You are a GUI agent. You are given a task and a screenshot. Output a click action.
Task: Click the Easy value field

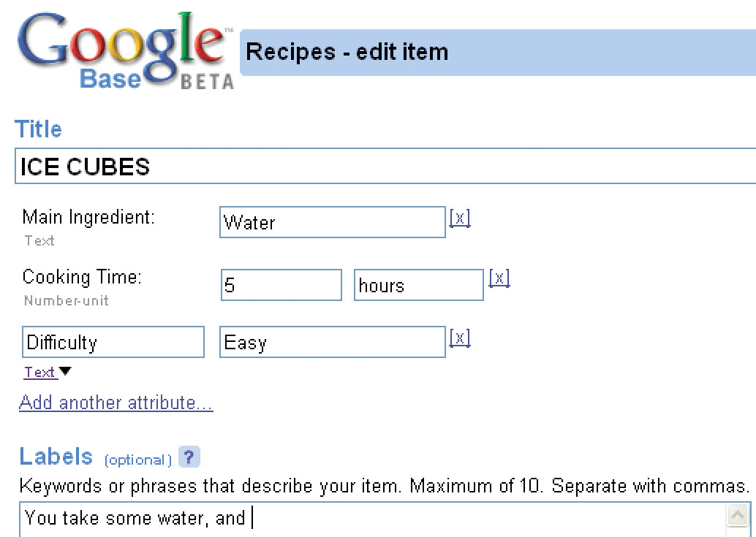[332, 342]
